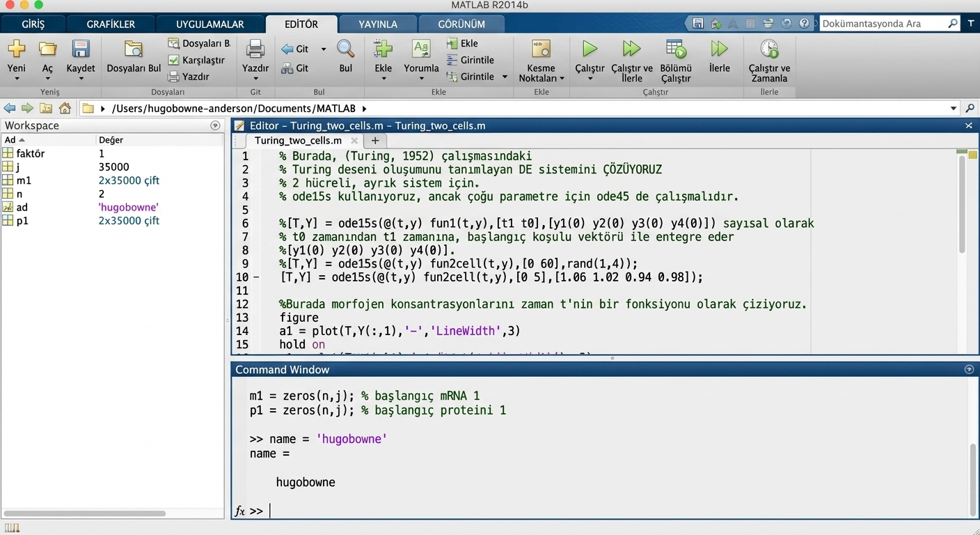
Task: Click Çalıştır ve Zamanla icon
Action: point(769,50)
